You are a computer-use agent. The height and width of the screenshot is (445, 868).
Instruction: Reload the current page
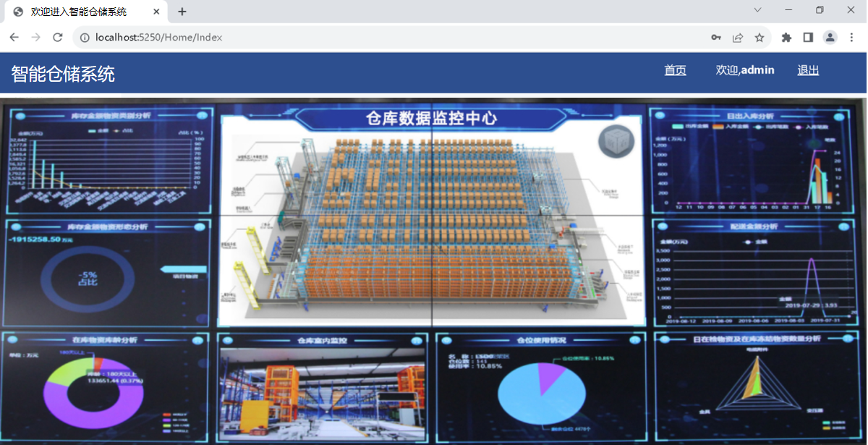pyautogui.click(x=58, y=38)
